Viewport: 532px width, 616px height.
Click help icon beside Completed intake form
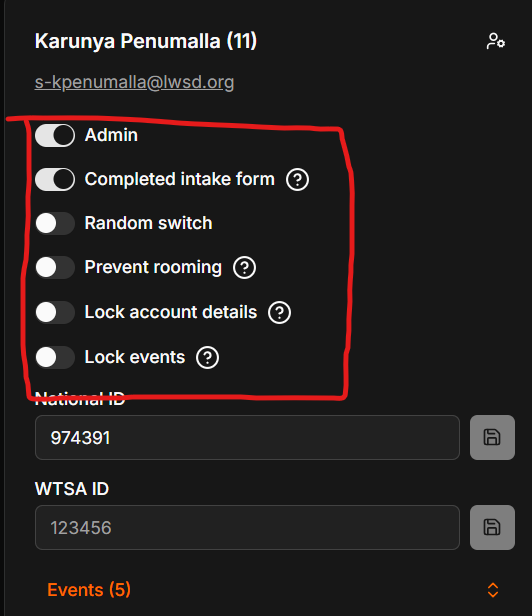pyautogui.click(x=297, y=180)
